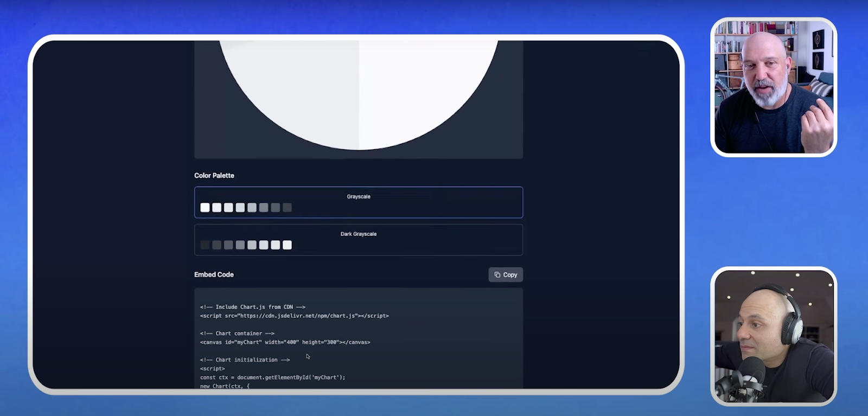Click the headphone-wearing man's webcam thumbnail

pyautogui.click(x=774, y=336)
